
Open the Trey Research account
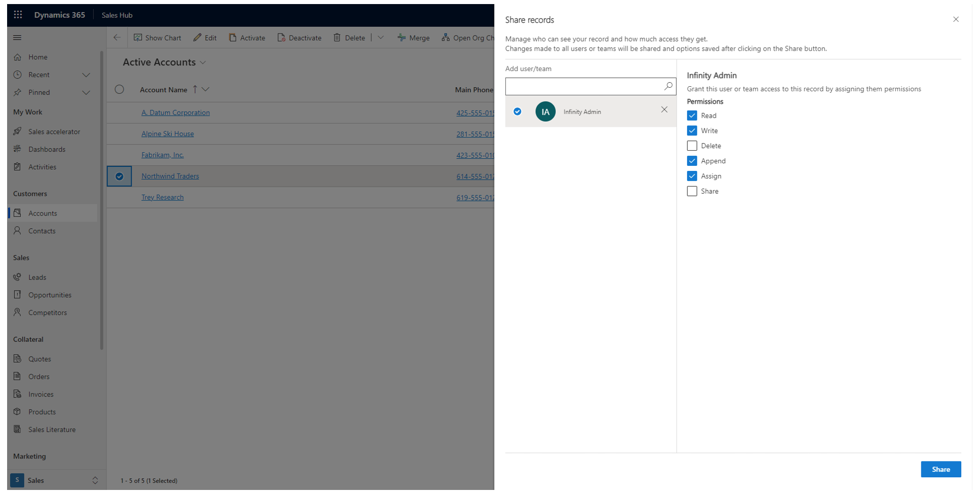point(162,197)
